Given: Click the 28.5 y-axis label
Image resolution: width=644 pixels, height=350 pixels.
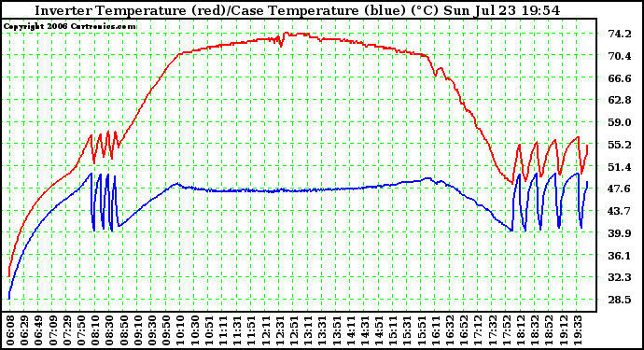Looking at the screenshot, I should tap(620, 300).
